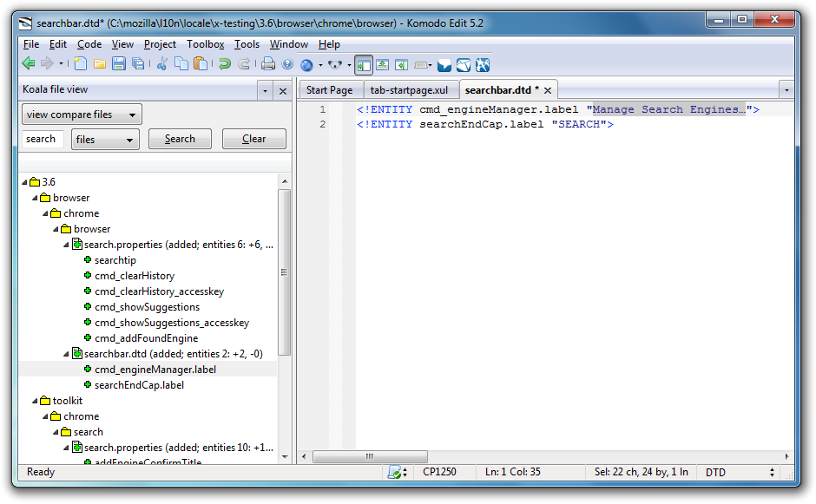Create a new file with New icon
Viewport: 816px width, 504px height.
[x=80, y=63]
